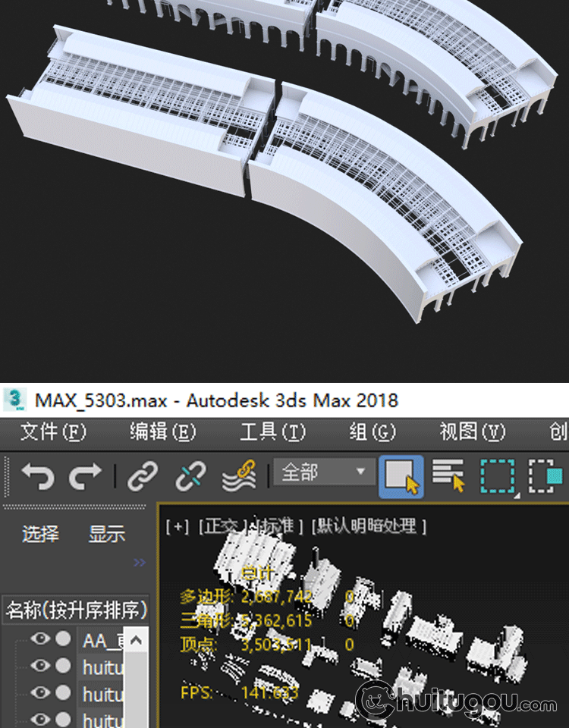The width and height of the screenshot is (569, 728).
Task: Open the 编辑(E) menu
Action: (x=162, y=431)
